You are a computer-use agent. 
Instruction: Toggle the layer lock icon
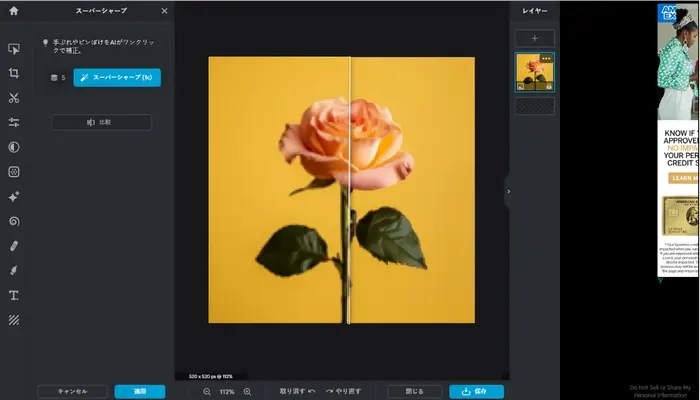pos(549,87)
